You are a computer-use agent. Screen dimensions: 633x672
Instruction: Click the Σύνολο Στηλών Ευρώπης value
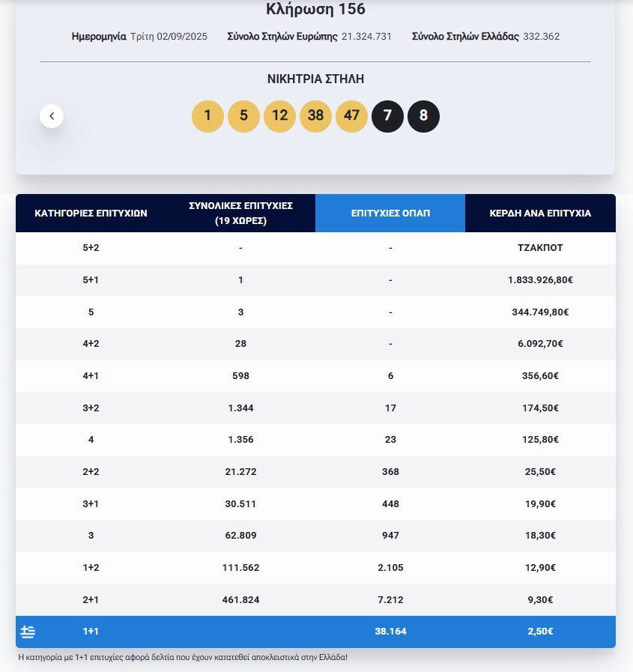click(366, 36)
